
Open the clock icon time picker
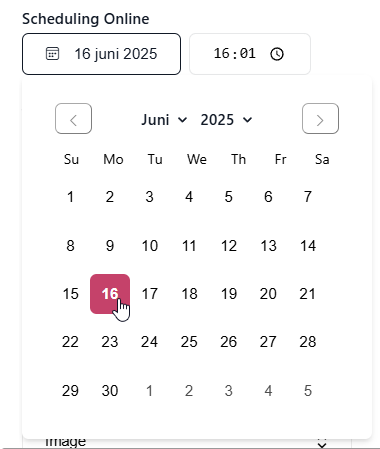tap(277, 54)
